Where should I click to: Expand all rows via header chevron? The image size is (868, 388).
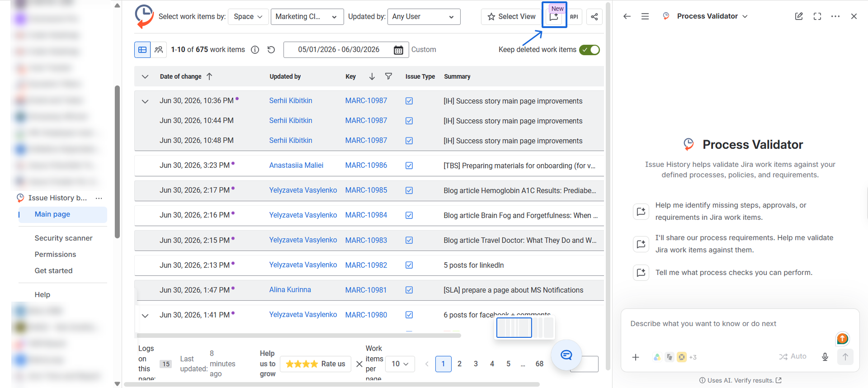tap(145, 76)
